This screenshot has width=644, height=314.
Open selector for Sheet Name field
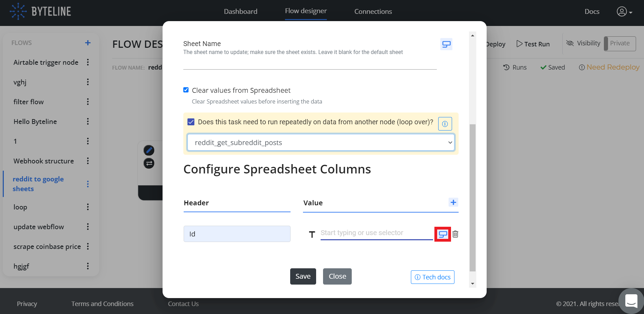point(446,44)
